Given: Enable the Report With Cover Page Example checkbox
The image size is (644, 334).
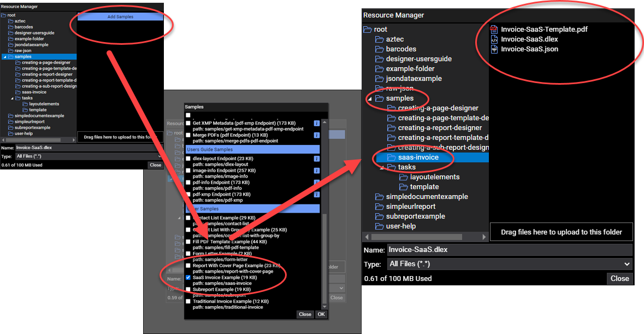Looking at the screenshot, I should click(x=188, y=266).
